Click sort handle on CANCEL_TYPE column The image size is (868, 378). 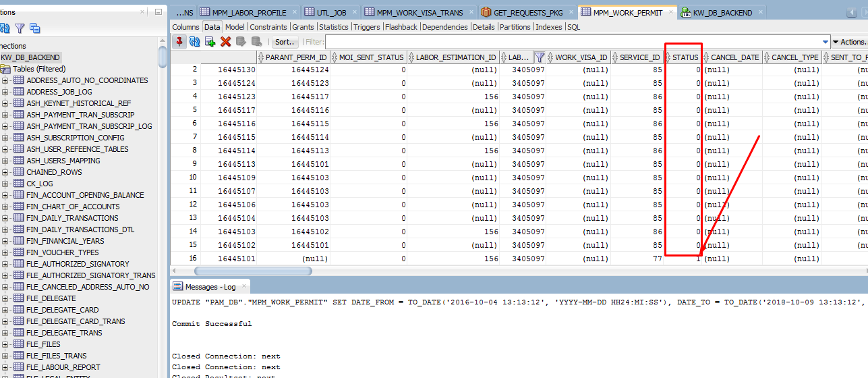click(767, 57)
